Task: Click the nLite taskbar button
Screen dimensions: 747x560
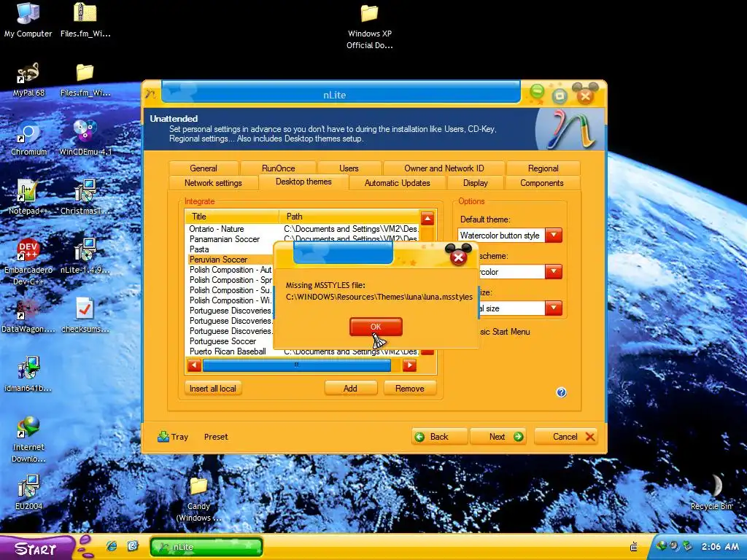Action: [206, 547]
